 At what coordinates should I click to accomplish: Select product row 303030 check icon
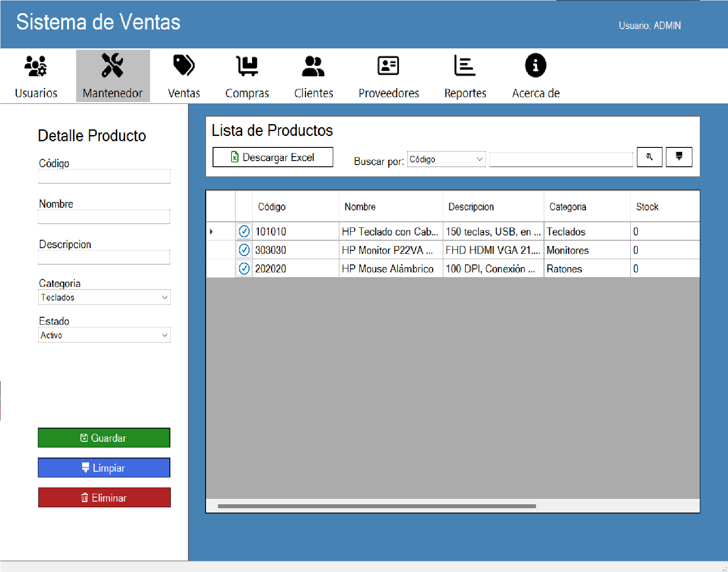pos(244,250)
